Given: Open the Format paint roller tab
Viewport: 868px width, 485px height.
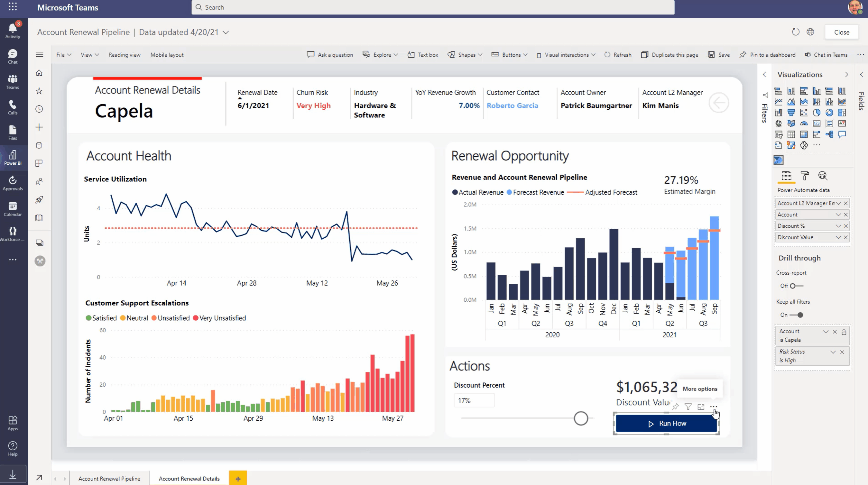Looking at the screenshot, I should tap(805, 176).
